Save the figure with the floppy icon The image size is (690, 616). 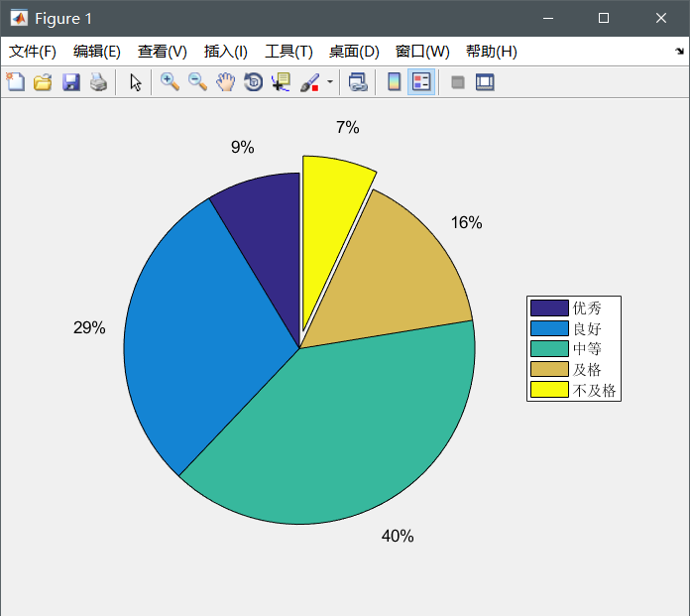pyautogui.click(x=70, y=82)
